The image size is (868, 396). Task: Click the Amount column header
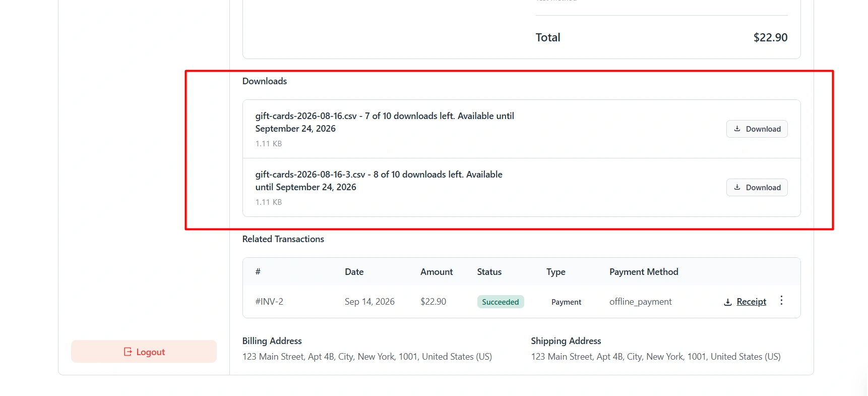click(x=437, y=272)
